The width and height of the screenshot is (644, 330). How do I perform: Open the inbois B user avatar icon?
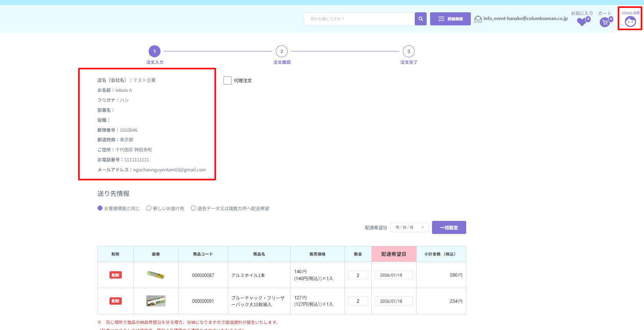(630, 22)
